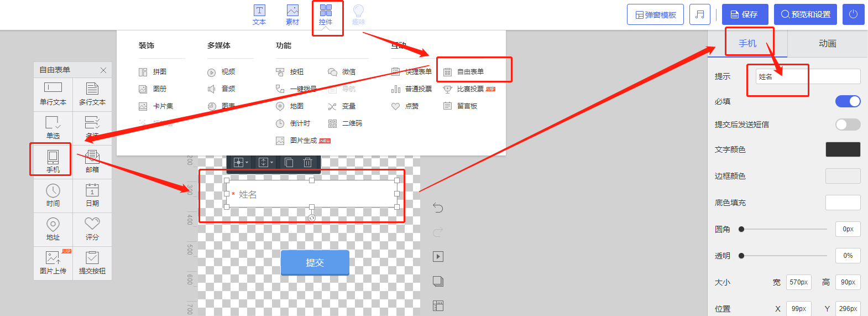This screenshot has width=868, height=316.
Task: Add a 日期 date field
Action: (x=92, y=195)
